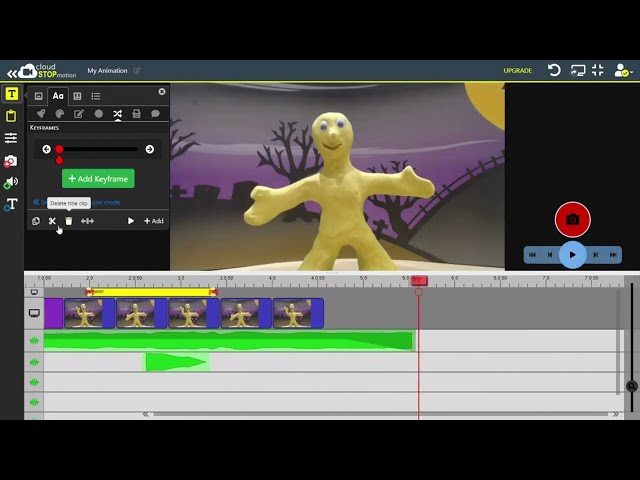
Task: Select the long green audio clip
Action: (x=229, y=341)
